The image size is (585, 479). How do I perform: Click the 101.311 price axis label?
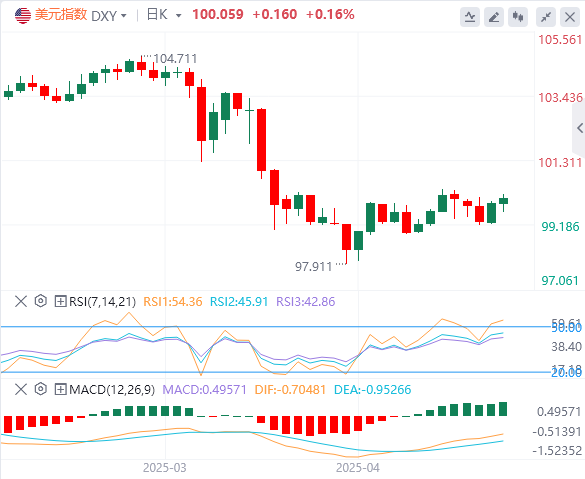(x=560, y=163)
